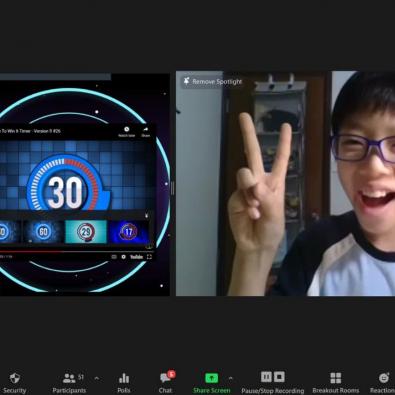
Task: Toggle subtitles on the video player
Action: coord(114,257)
